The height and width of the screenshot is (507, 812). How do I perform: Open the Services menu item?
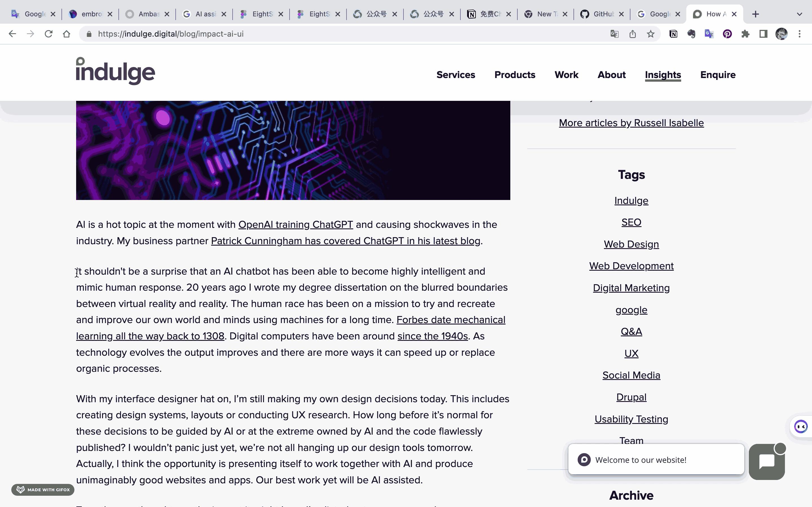455,75
